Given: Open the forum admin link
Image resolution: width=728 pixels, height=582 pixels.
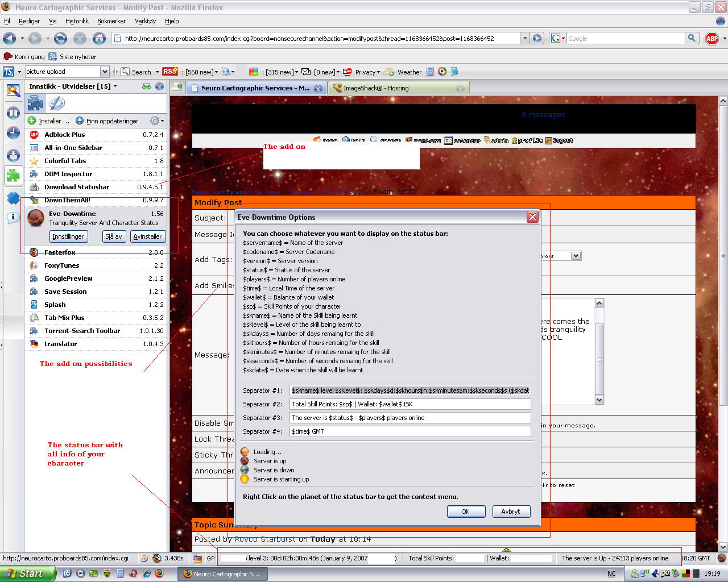Looking at the screenshot, I should (x=496, y=140).
